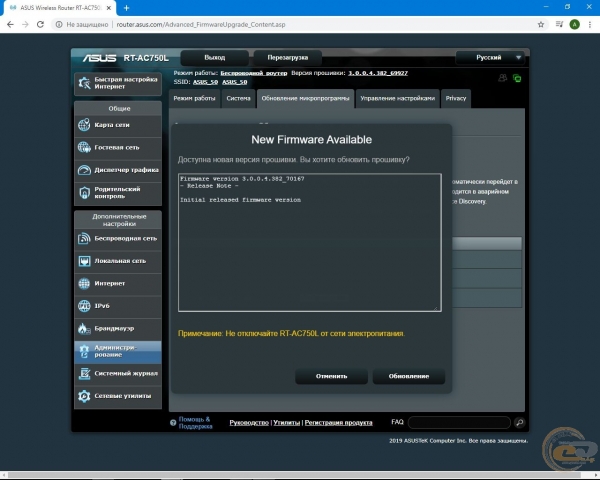Select Обновление микропрограммы tab

(305, 98)
